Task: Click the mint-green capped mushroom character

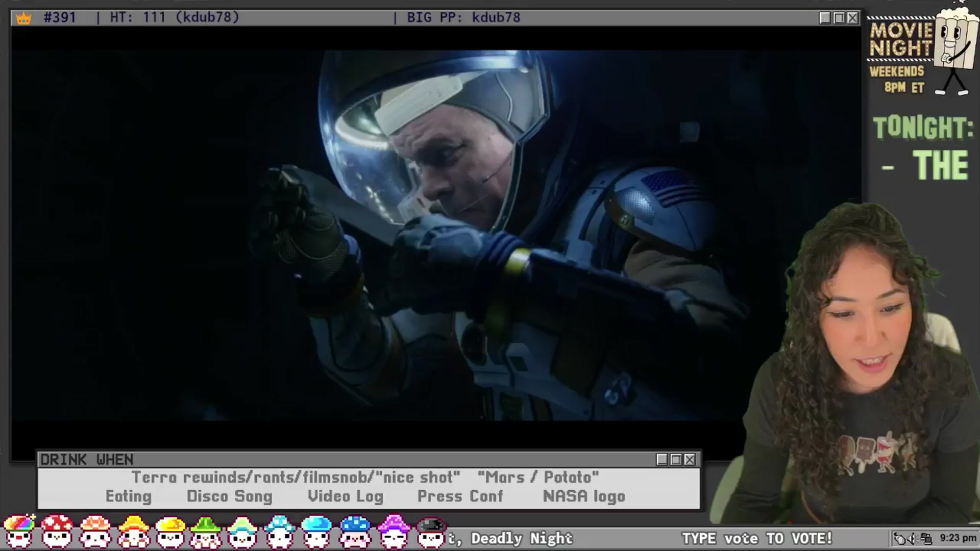Action: (242, 532)
